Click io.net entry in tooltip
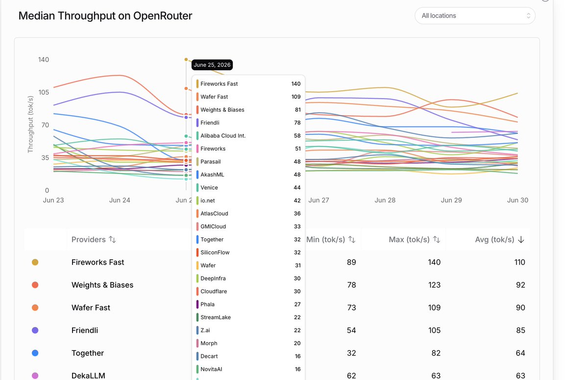Image resolution: width=588 pixels, height=380 pixels. pos(248,201)
